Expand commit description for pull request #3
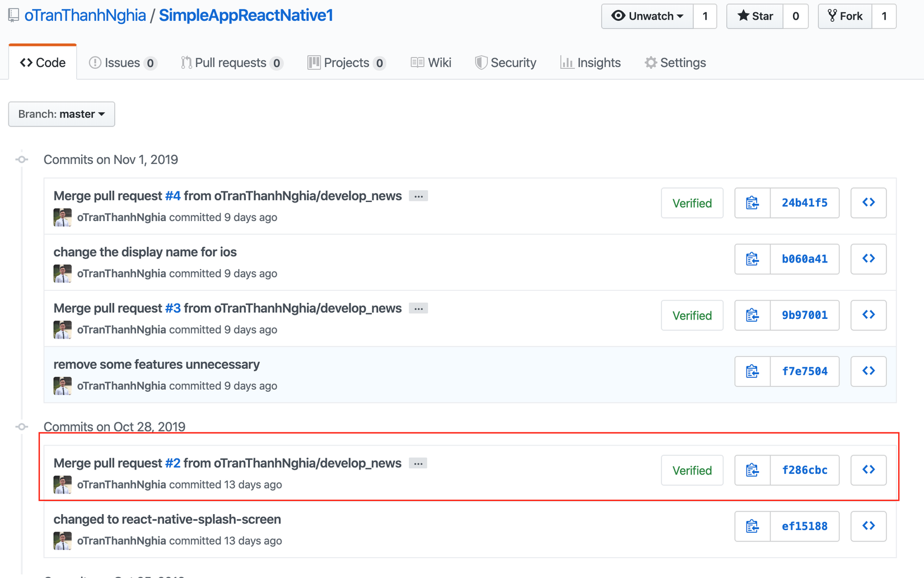 (418, 309)
